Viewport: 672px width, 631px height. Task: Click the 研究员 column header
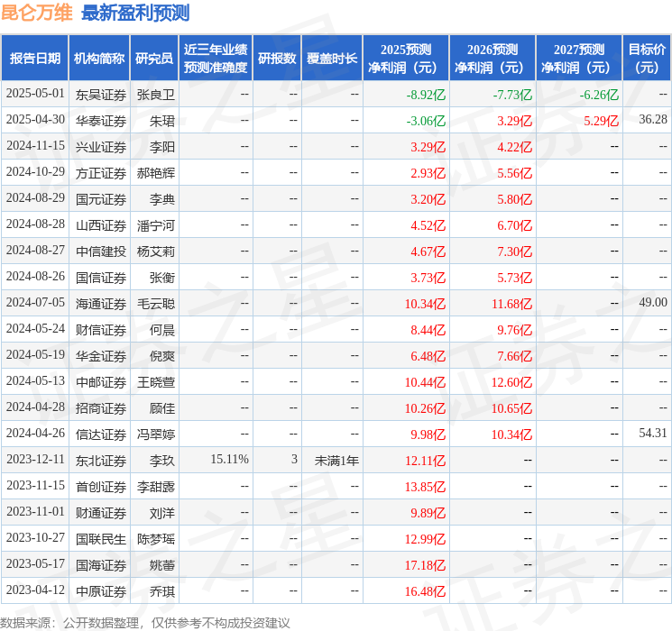point(154,59)
